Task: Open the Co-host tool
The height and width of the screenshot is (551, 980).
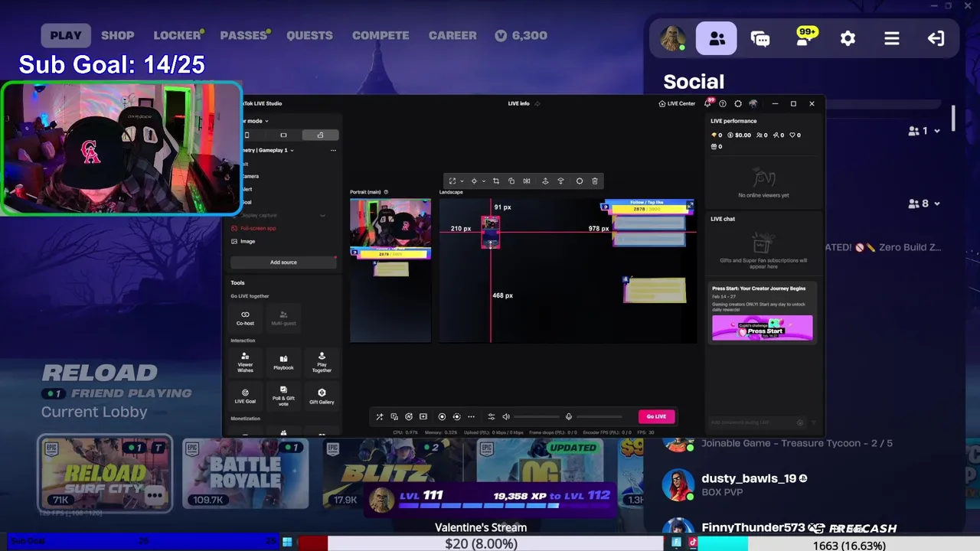Action: [x=245, y=318]
